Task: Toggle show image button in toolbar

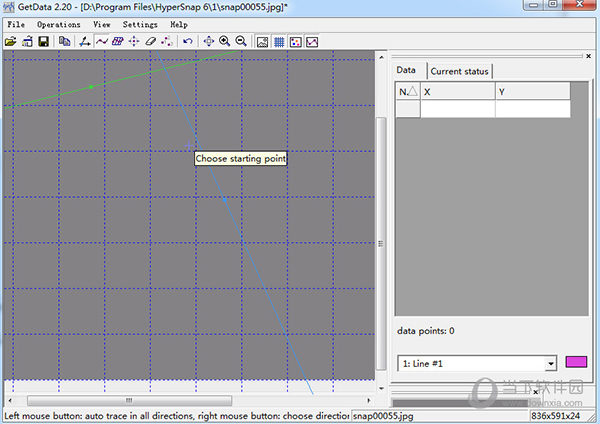Action: coord(262,41)
